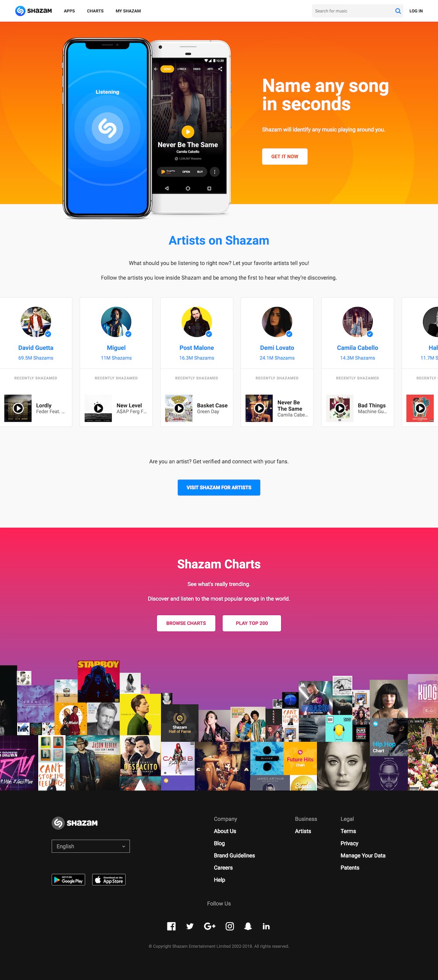Play New Level by A$AP Ferg
Screen dimensions: 438x980
point(99,408)
